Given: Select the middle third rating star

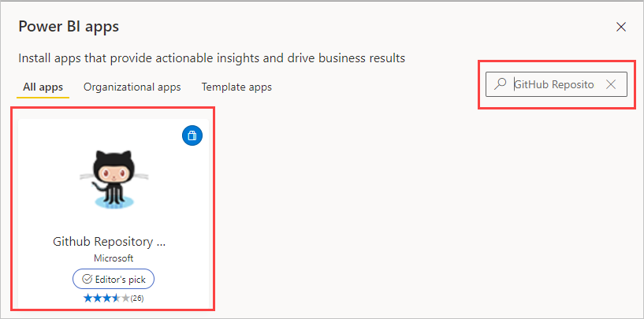Looking at the screenshot, I should pos(106,298).
